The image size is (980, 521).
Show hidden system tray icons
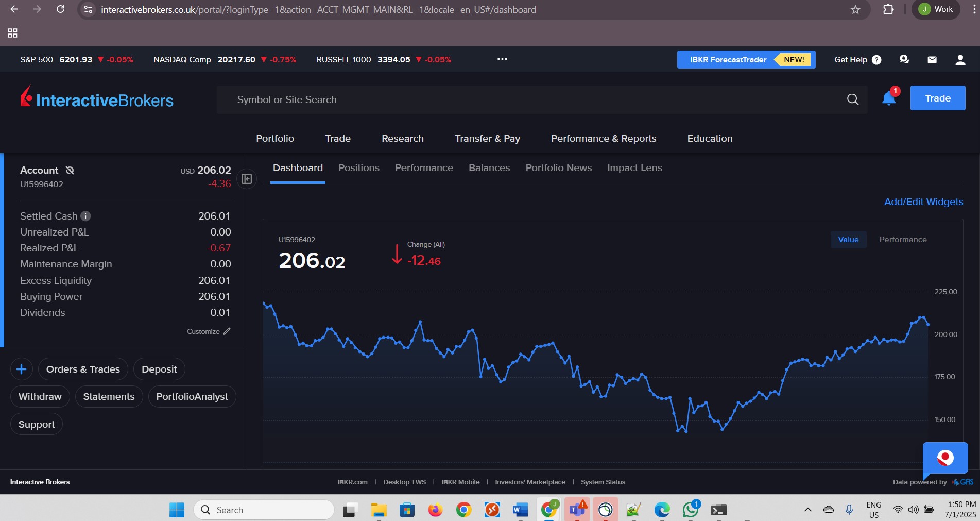[x=808, y=510]
